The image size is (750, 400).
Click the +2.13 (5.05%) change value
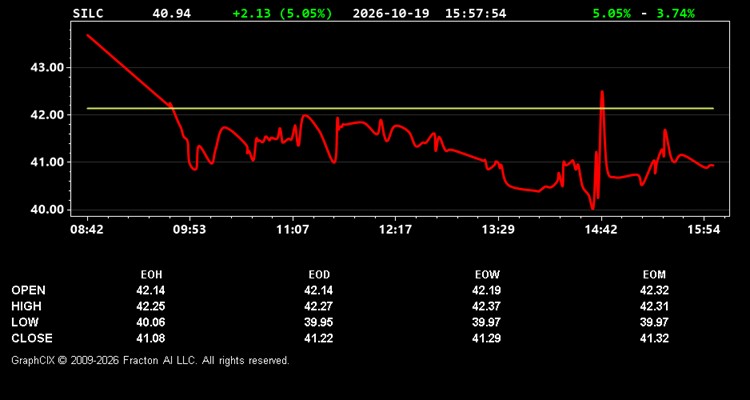click(282, 13)
